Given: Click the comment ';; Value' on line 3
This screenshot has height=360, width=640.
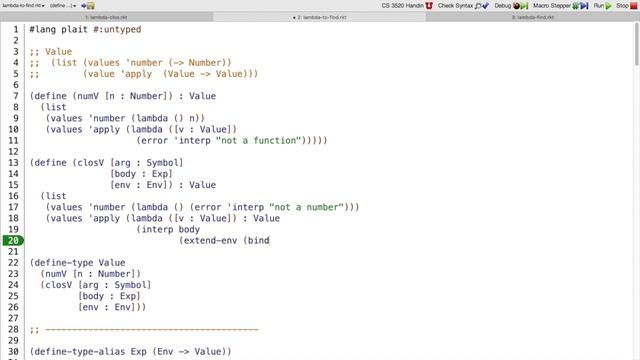Looking at the screenshot, I should [x=51, y=51].
